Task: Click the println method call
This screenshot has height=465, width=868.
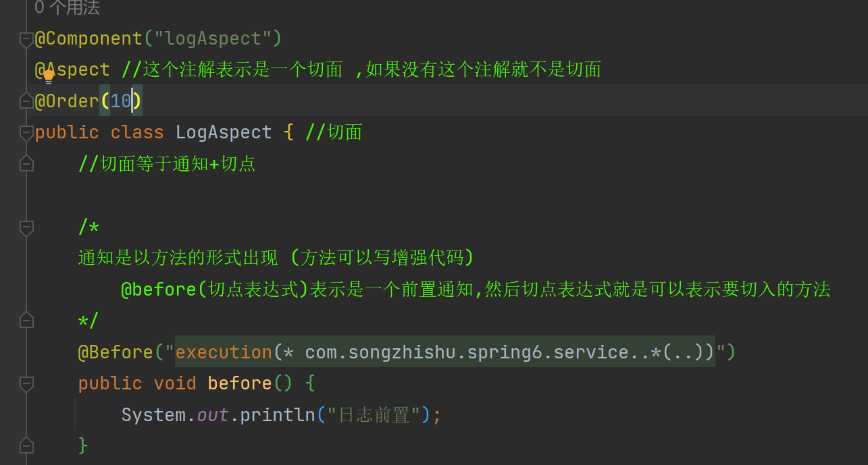Action: [x=278, y=414]
